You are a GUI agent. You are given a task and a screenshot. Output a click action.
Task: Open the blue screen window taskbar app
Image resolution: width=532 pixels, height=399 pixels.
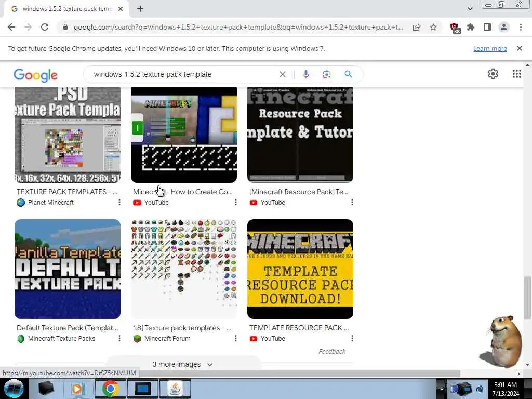click(x=142, y=389)
